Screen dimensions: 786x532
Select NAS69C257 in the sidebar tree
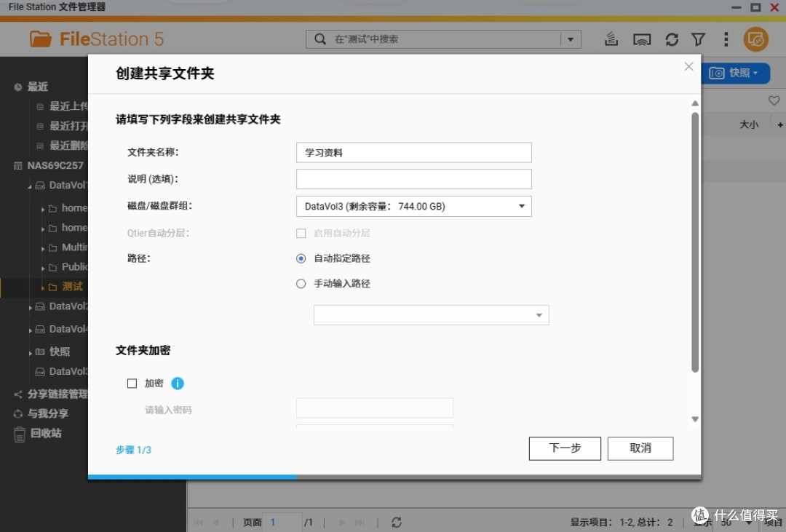click(55, 165)
